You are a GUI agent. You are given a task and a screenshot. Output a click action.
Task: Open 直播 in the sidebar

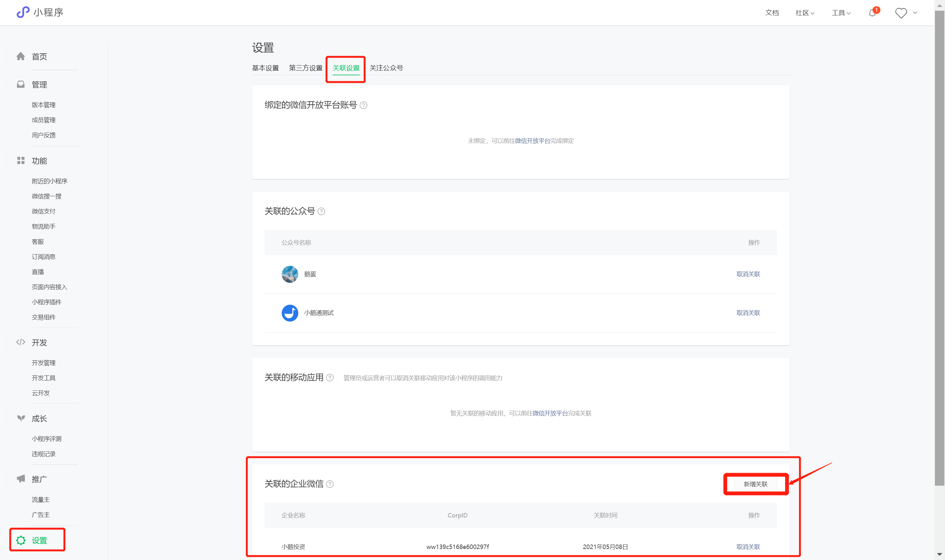coord(38,272)
